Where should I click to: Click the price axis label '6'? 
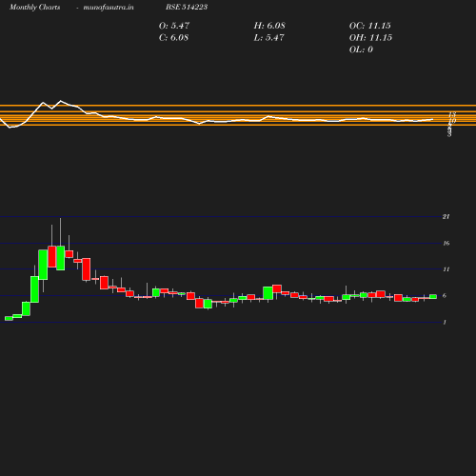[x=445, y=296]
